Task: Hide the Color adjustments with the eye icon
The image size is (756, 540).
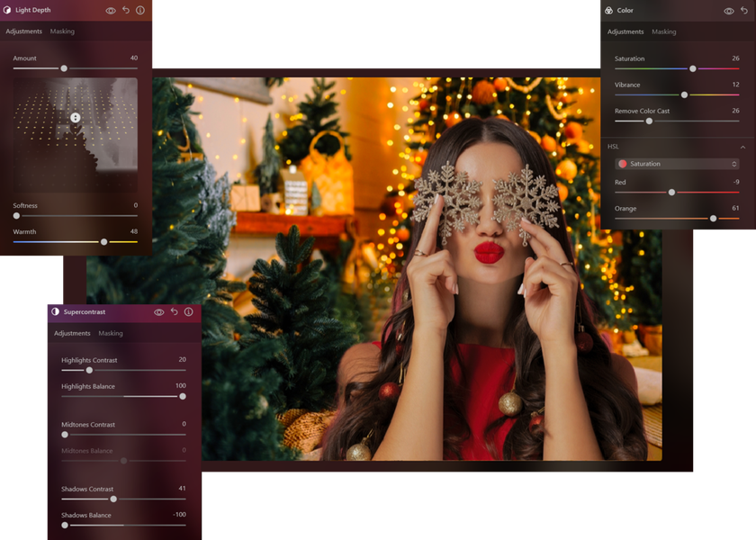Action: click(728, 10)
